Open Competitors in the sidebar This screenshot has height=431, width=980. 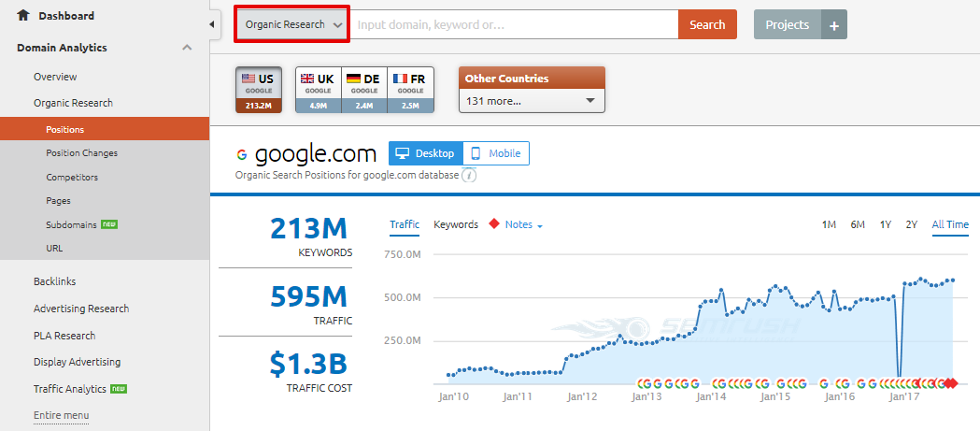click(x=72, y=178)
